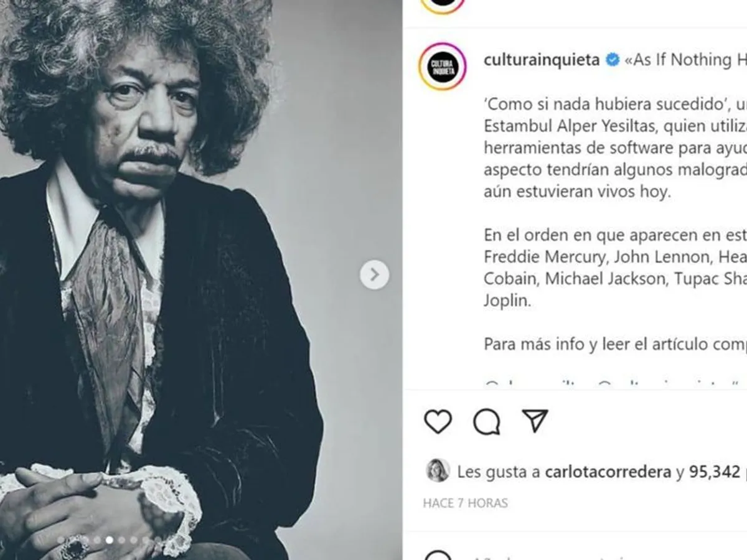
Task: Click the «As If Nothing H caption title
Action: tap(685, 60)
